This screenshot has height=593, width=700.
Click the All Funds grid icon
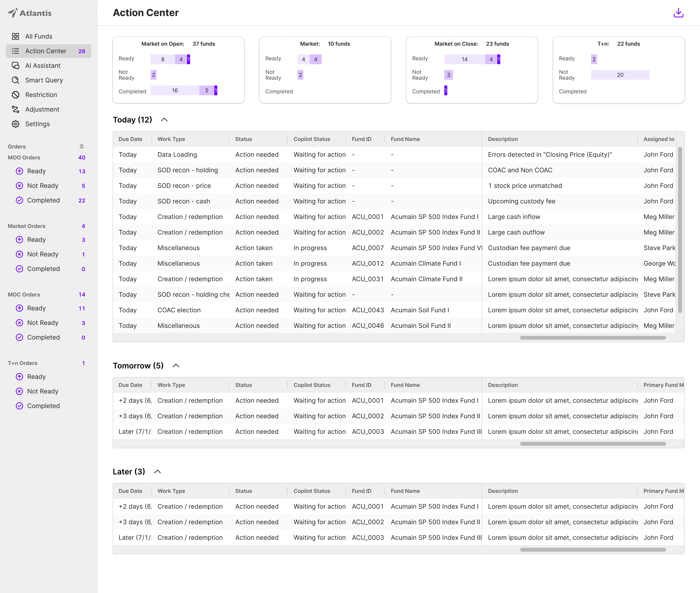pos(15,36)
